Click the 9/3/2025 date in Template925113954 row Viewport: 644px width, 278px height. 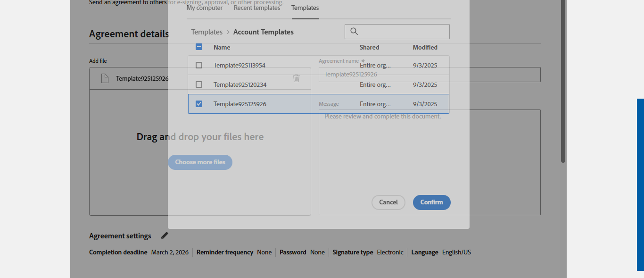425,65
